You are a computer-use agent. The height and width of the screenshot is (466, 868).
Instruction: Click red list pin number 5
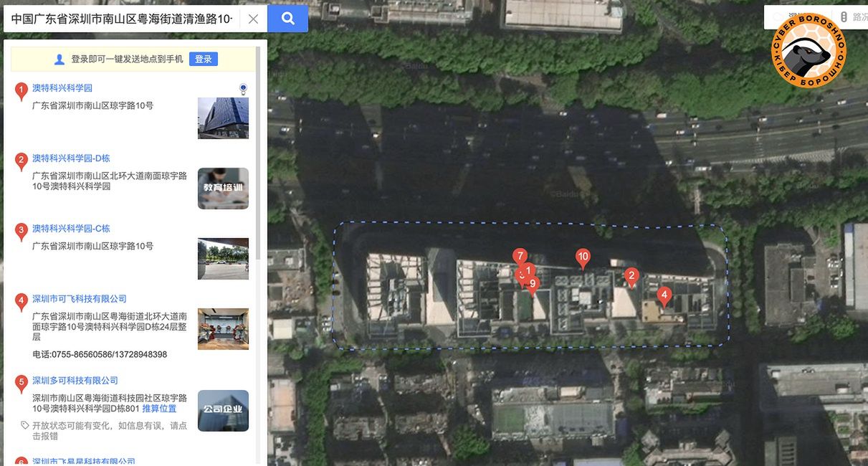coord(22,383)
